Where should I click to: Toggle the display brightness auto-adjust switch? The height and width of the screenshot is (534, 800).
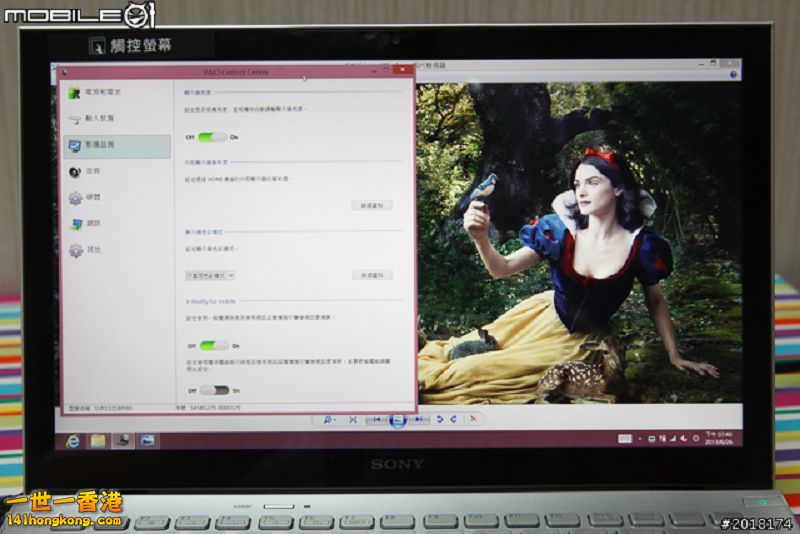[x=212, y=137]
